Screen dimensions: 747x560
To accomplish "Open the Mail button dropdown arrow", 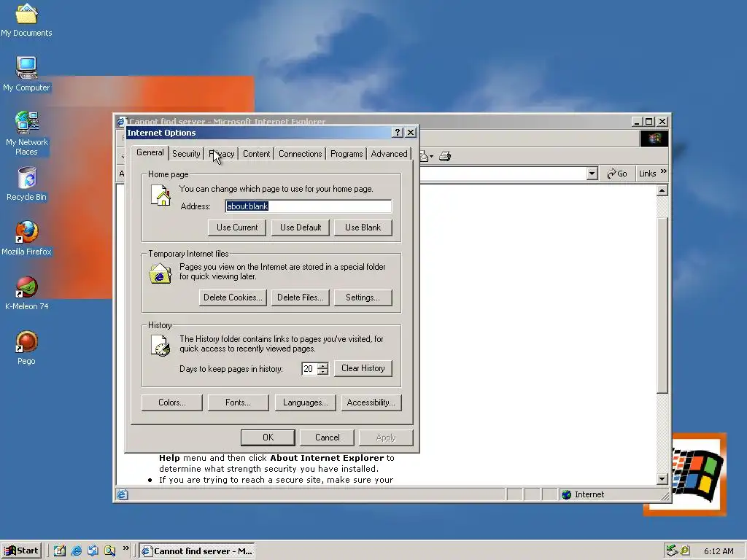I will coord(431,156).
